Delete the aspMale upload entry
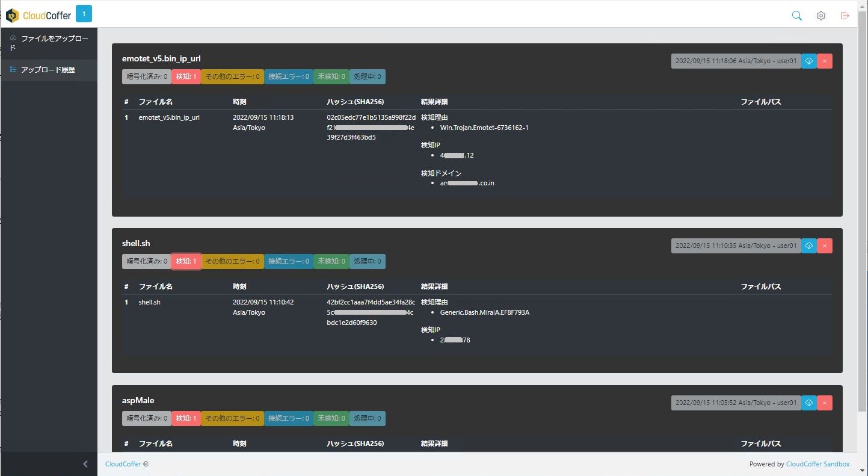 pyautogui.click(x=825, y=403)
